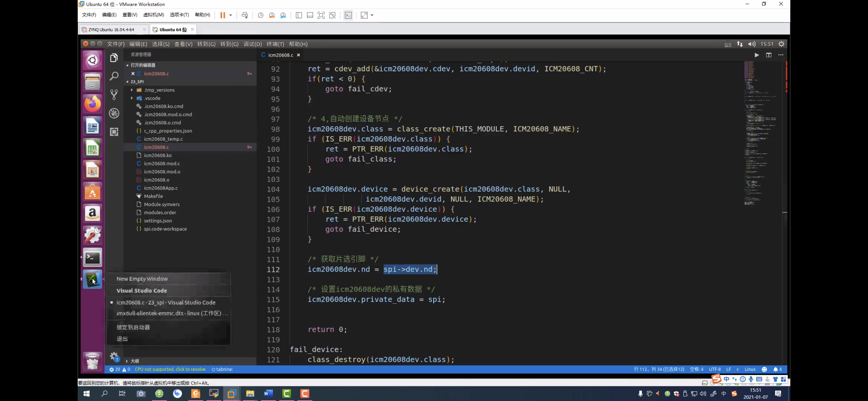Select New Empty Window in context menu
Image resolution: width=868 pixels, height=401 pixels.
pos(142,279)
